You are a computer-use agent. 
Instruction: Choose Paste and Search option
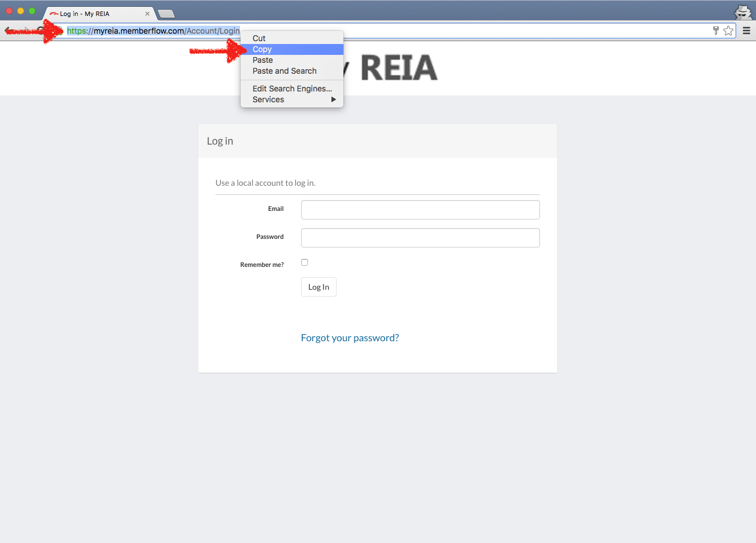[285, 71]
